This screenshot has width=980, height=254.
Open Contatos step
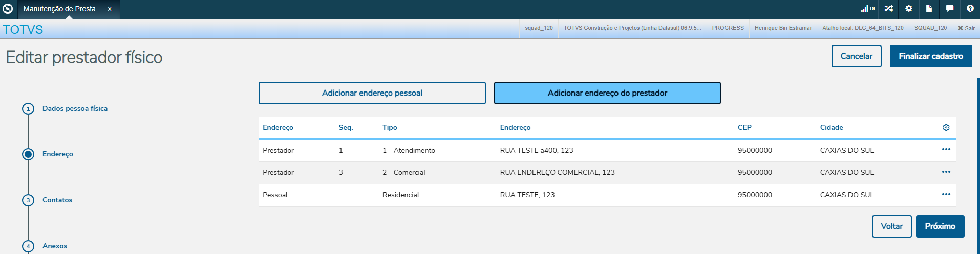point(57,200)
